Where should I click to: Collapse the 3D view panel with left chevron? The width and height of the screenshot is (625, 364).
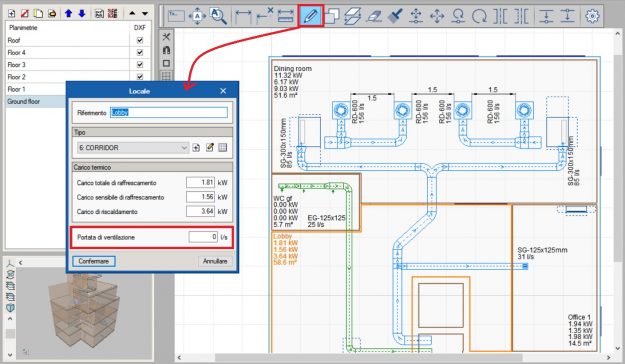(x=21, y=263)
